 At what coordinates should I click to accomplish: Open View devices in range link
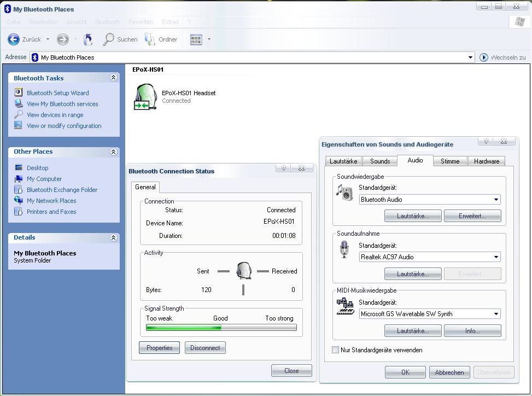pos(55,115)
